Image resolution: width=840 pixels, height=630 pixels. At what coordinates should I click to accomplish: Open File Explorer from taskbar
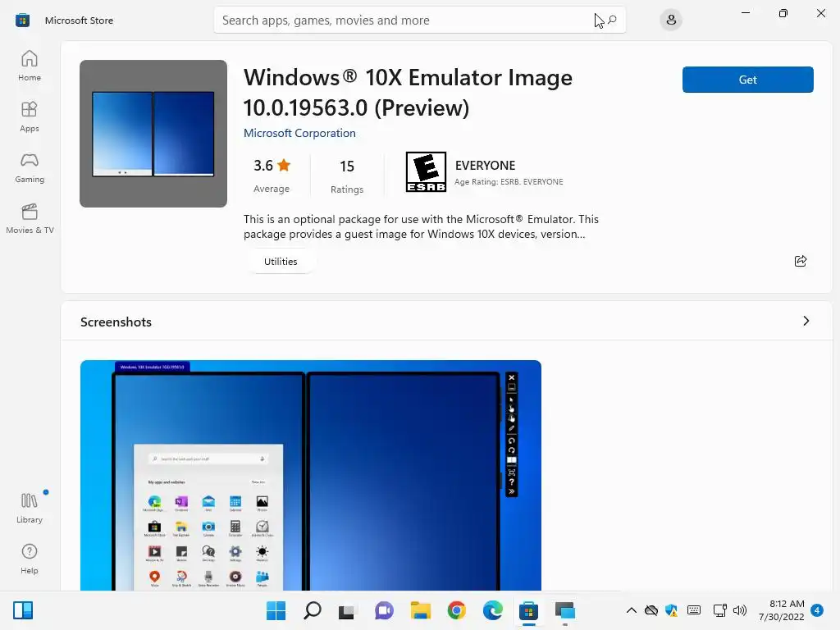tap(421, 610)
